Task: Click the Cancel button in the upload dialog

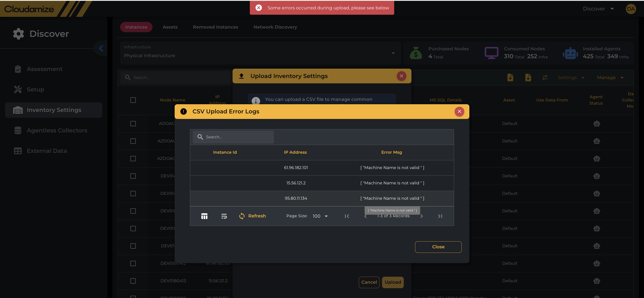Action: [369, 282]
